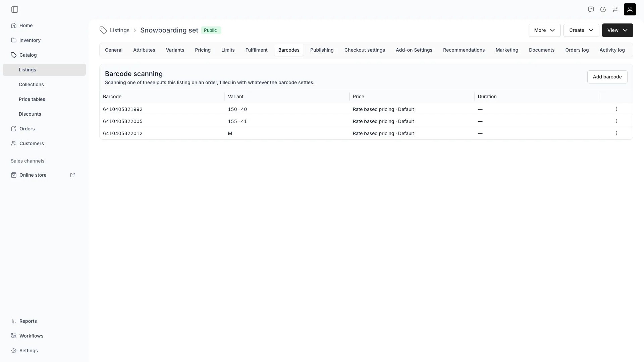This screenshot has width=644, height=362.
Task: Switch to the General tab
Action: 114,50
